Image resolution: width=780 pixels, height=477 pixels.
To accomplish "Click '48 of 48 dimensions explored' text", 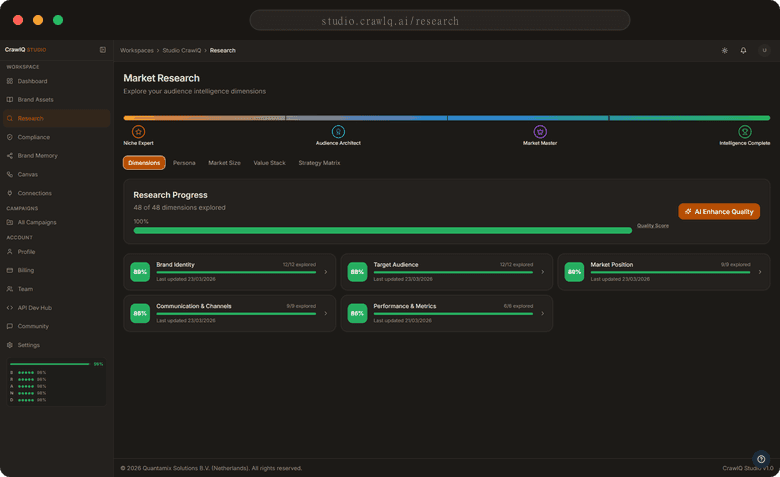I will [x=179, y=207].
